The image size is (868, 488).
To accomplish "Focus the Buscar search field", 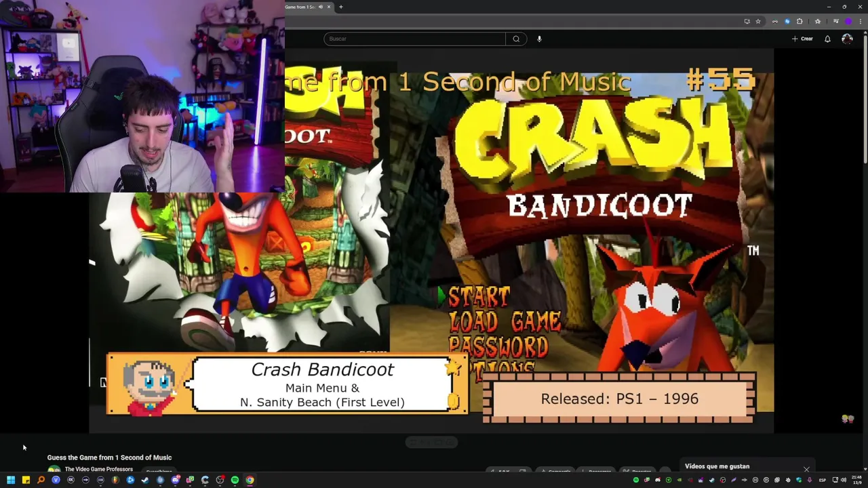I will coord(415,39).
